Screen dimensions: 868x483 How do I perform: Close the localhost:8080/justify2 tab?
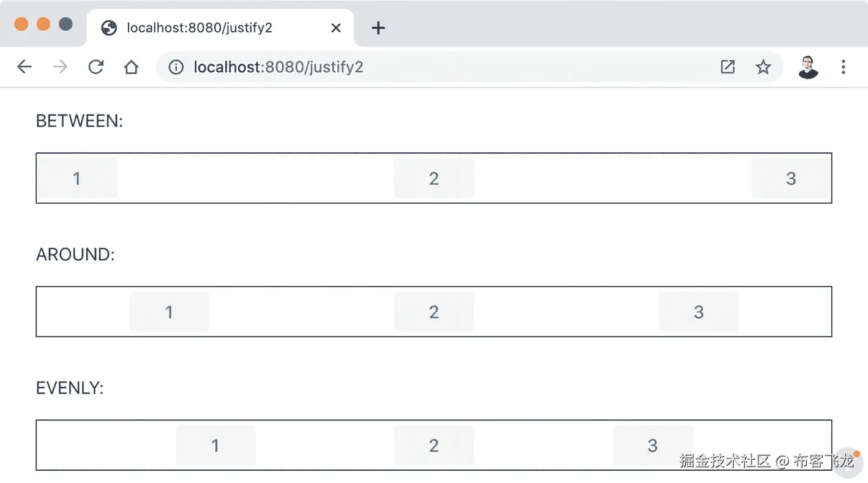335,28
